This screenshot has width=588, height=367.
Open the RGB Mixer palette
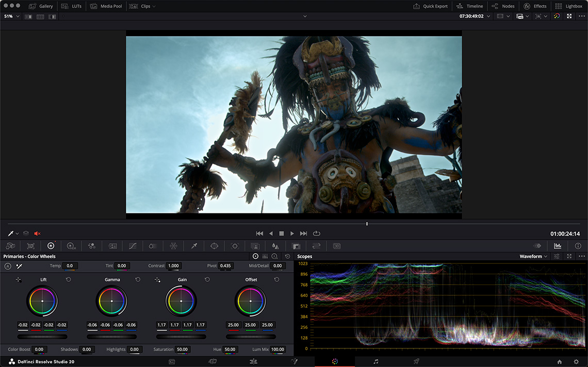tap(92, 246)
